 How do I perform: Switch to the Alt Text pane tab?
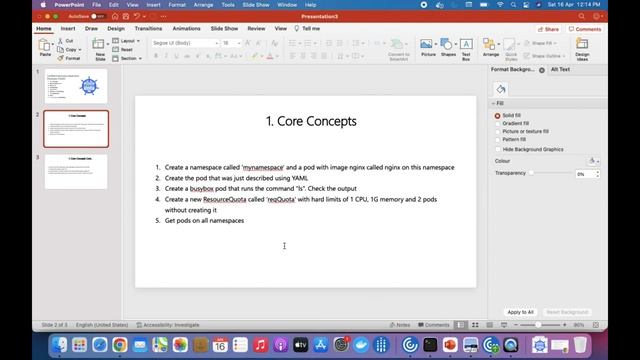[x=560, y=69]
